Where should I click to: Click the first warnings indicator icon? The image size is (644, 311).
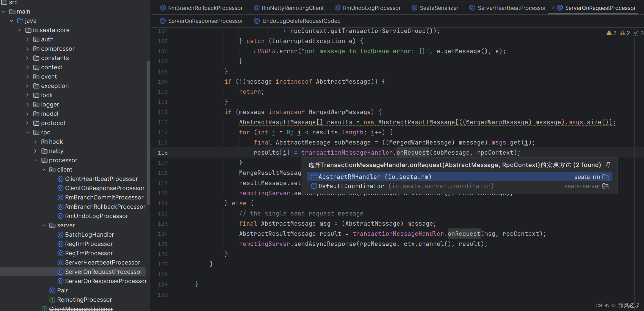click(x=609, y=33)
